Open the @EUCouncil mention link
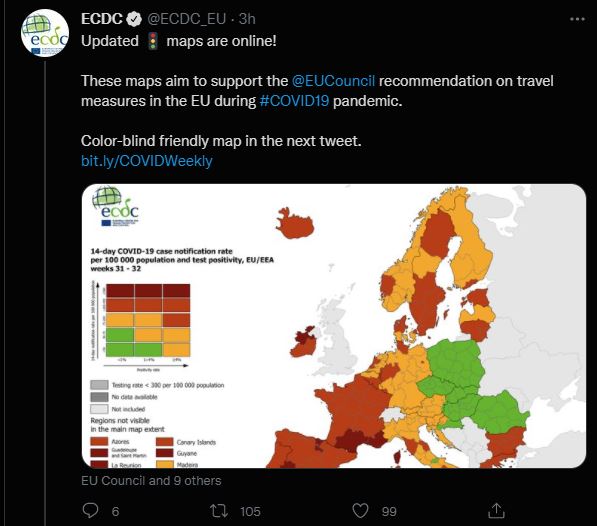Viewport: 597px width, 526px height. 333,81
